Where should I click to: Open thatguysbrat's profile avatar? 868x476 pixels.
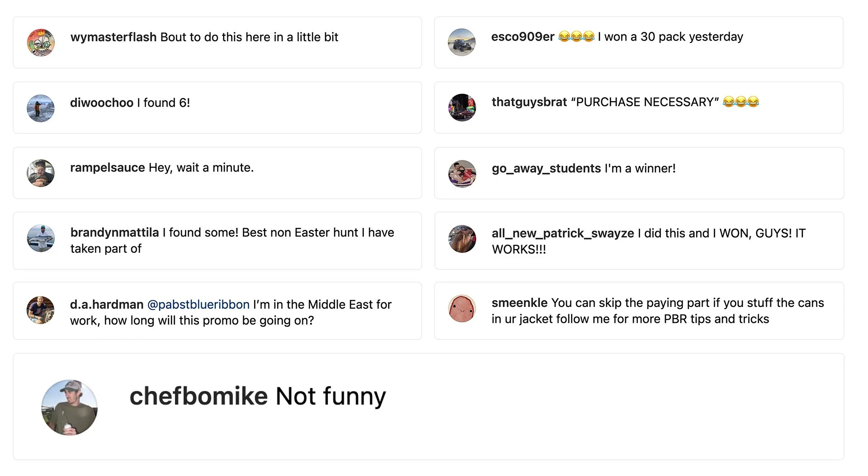[x=462, y=108]
